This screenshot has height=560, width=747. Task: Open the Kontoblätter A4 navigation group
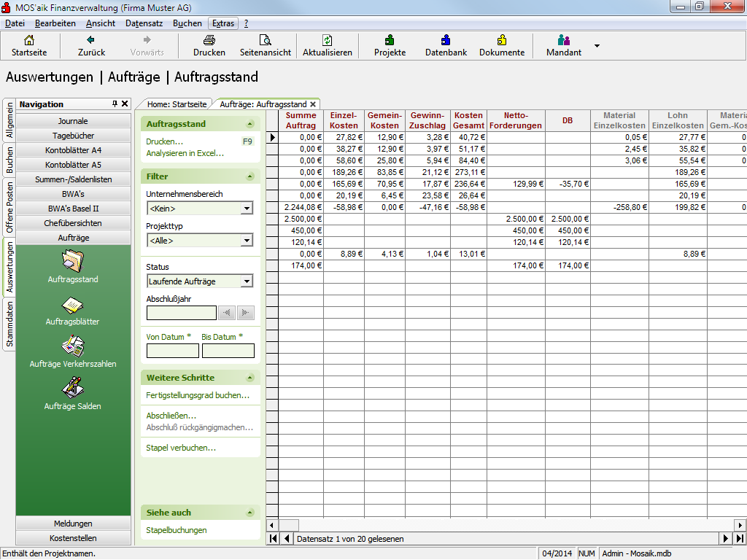[73, 150]
